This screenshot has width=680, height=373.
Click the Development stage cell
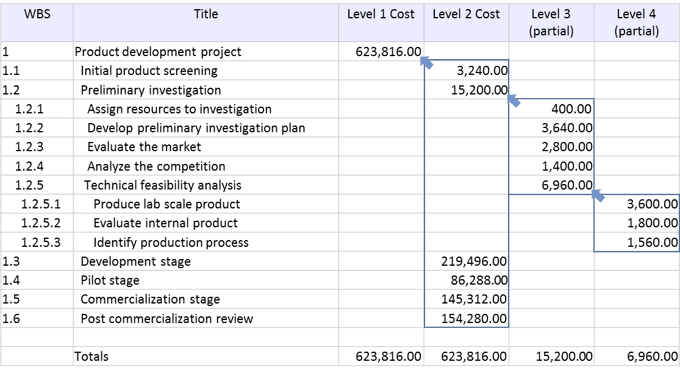tap(206, 262)
